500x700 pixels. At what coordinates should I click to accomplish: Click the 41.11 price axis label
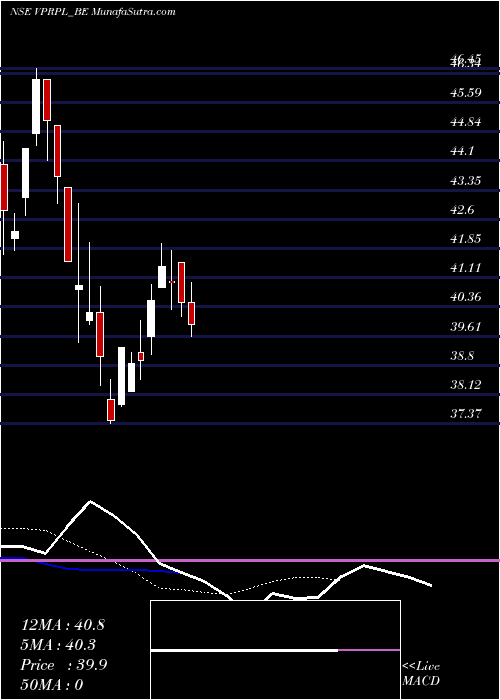(x=466, y=268)
